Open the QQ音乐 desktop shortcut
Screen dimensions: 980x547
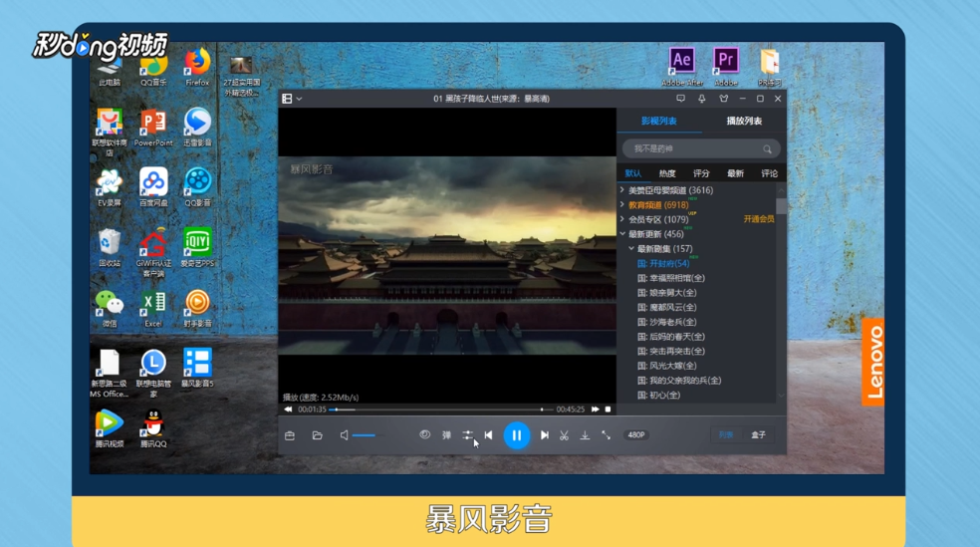[x=153, y=69]
